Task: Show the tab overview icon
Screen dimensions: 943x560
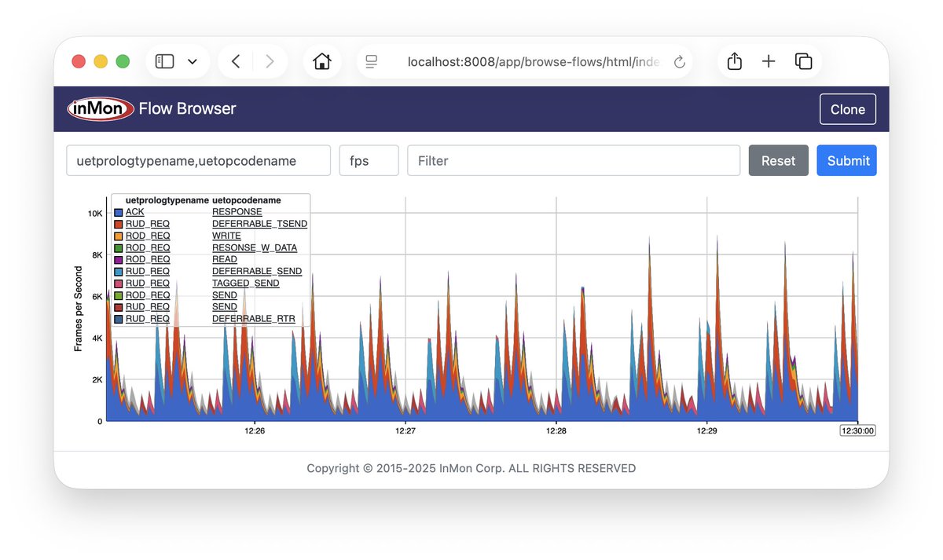Action: (803, 61)
